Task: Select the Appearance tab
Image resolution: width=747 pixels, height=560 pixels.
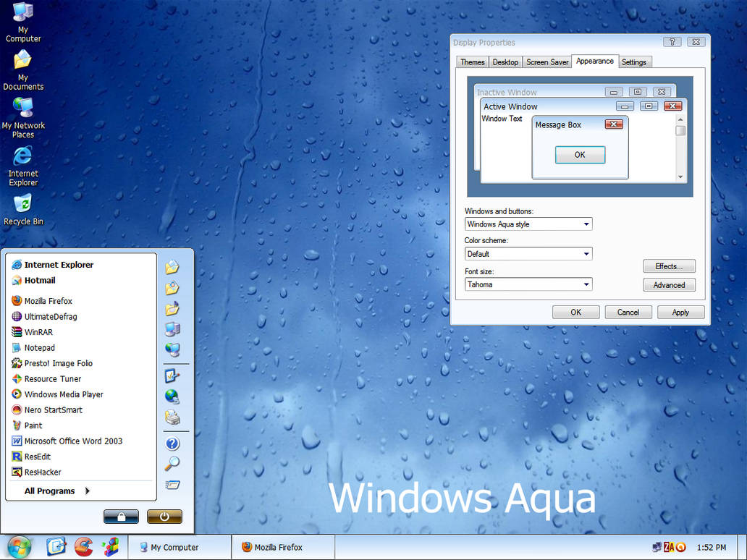Action: [594, 61]
